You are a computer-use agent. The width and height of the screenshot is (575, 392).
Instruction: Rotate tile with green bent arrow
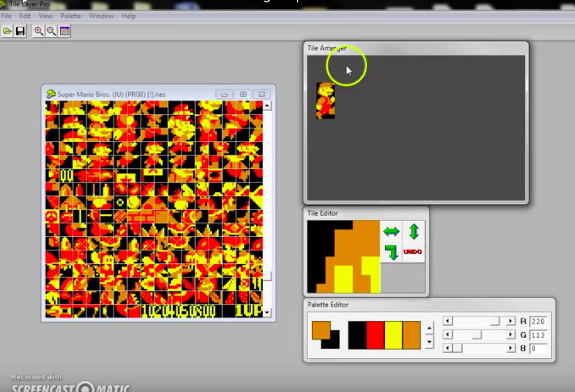point(391,252)
